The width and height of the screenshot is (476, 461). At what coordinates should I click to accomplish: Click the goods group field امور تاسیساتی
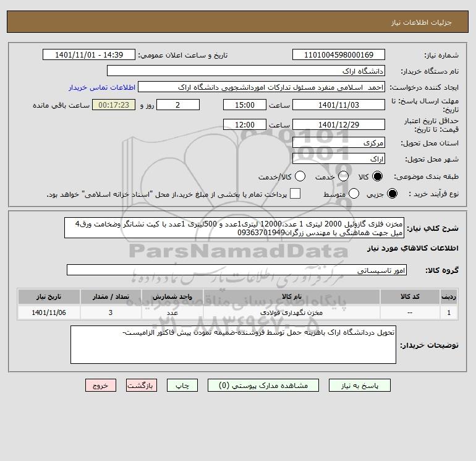tap(237, 270)
